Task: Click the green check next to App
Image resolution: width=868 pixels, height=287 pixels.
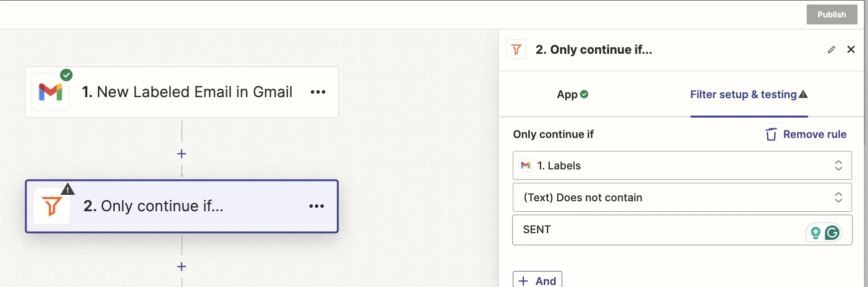Action: point(584,94)
